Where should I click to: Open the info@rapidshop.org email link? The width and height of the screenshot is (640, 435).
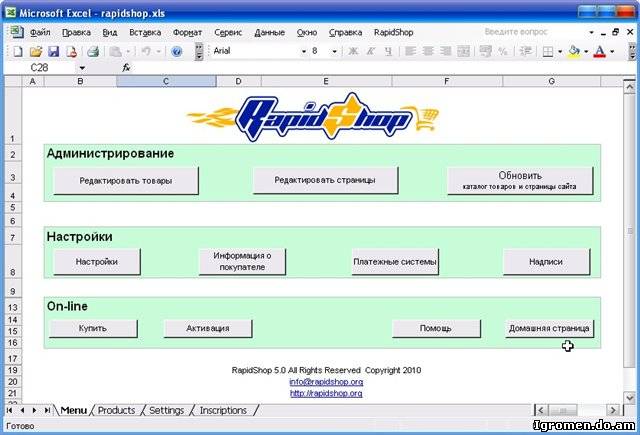coord(326,382)
